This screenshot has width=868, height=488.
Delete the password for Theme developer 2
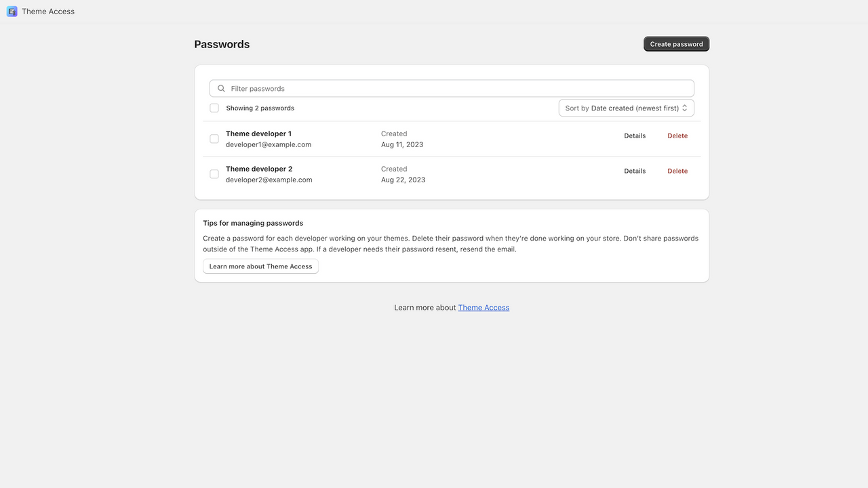point(677,171)
